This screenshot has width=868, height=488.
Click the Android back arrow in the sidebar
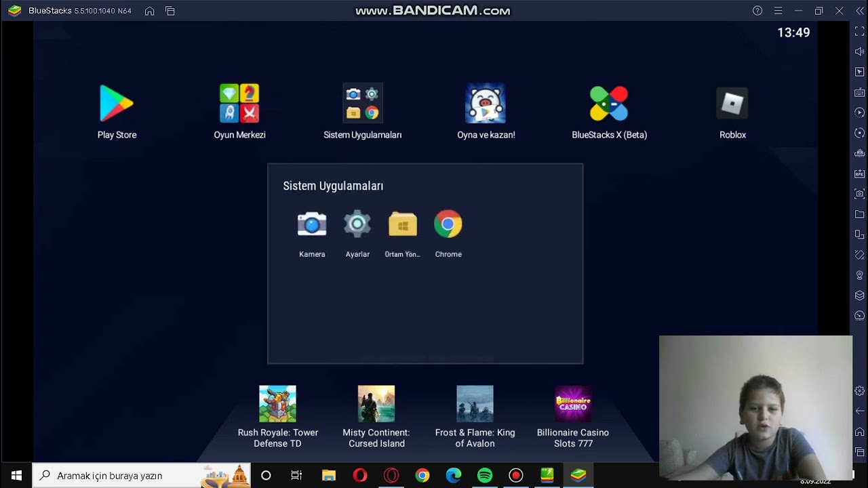[x=859, y=411]
